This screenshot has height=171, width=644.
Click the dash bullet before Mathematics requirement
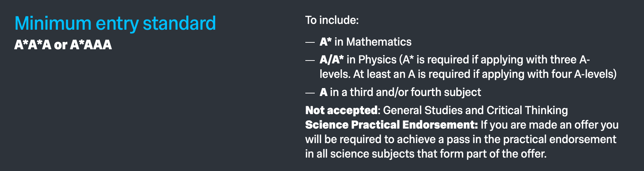point(310,42)
